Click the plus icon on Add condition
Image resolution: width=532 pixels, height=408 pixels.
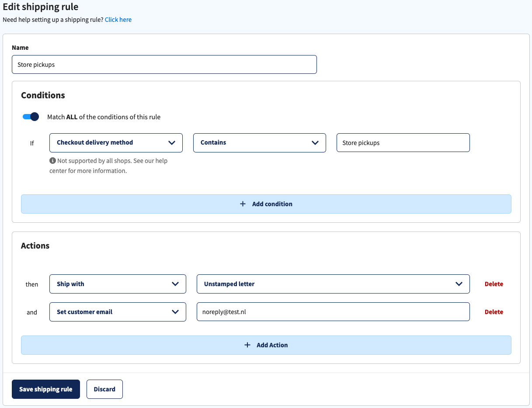pos(243,204)
